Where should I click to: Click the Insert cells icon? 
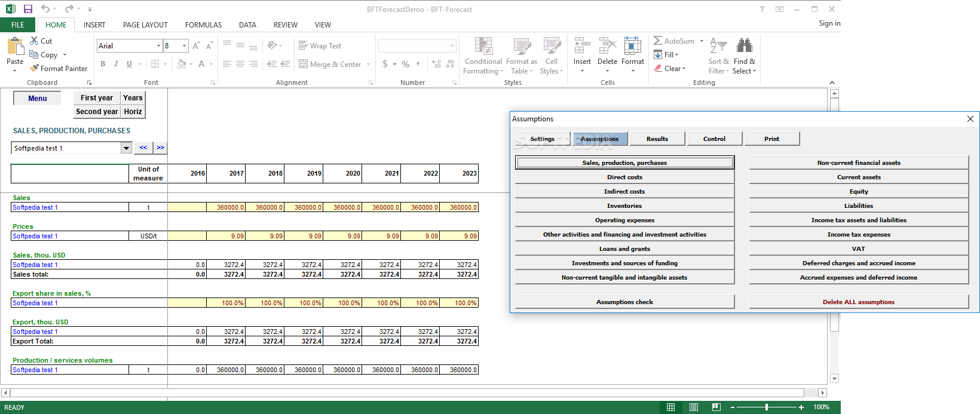coord(582,45)
